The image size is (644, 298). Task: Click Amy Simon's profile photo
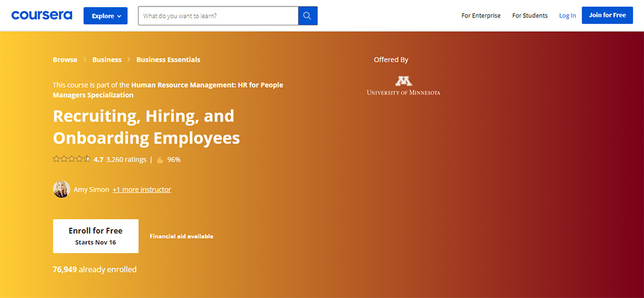tap(62, 189)
